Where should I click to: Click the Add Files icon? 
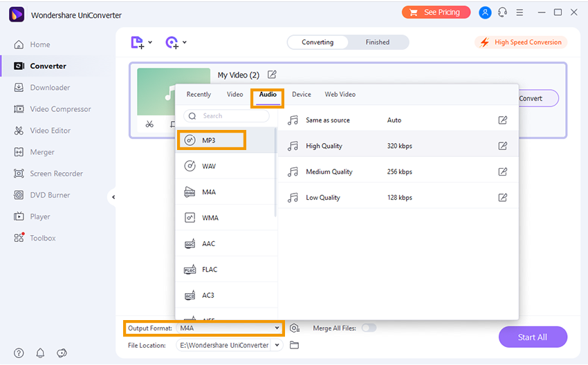tap(137, 42)
